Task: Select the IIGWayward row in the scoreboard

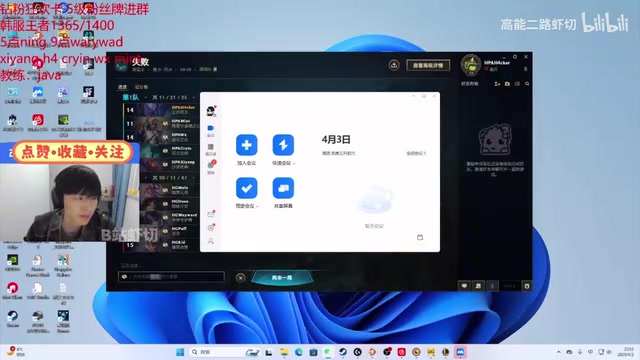Action: [160, 217]
